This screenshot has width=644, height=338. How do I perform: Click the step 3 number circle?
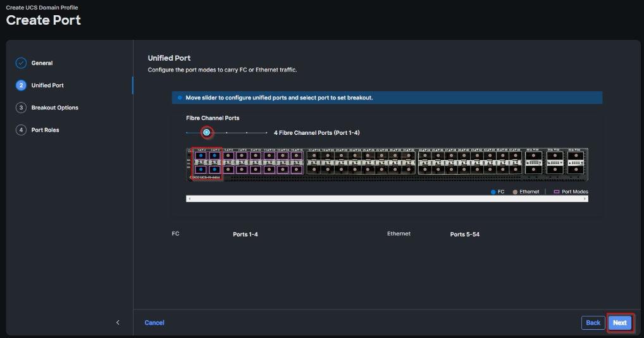(x=21, y=108)
